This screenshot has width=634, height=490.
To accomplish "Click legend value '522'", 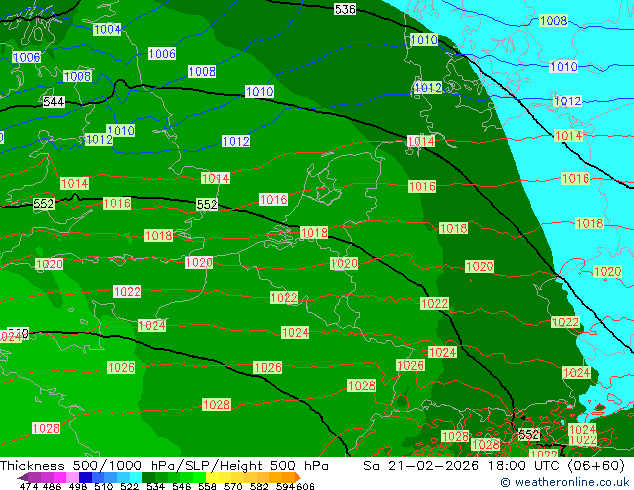I will [x=129, y=486].
